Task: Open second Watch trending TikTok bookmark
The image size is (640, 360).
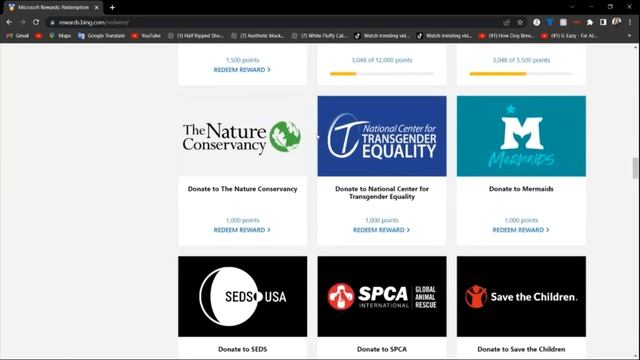Action: pyautogui.click(x=444, y=36)
